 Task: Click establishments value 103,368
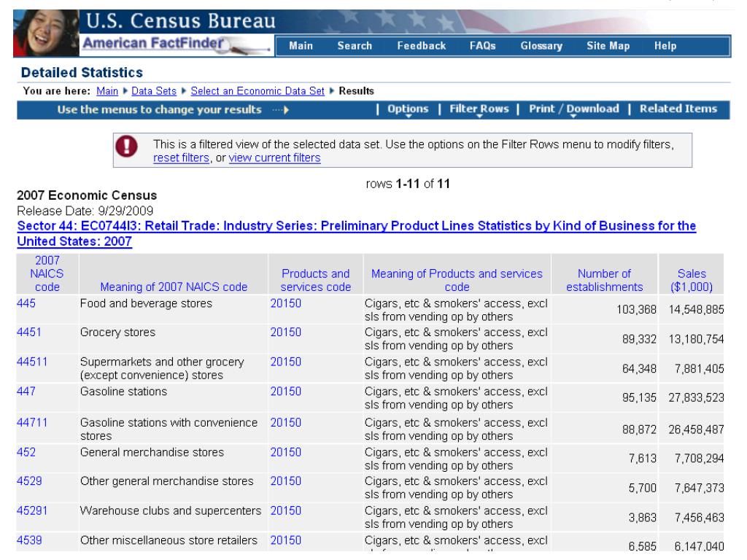[x=636, y=309]
